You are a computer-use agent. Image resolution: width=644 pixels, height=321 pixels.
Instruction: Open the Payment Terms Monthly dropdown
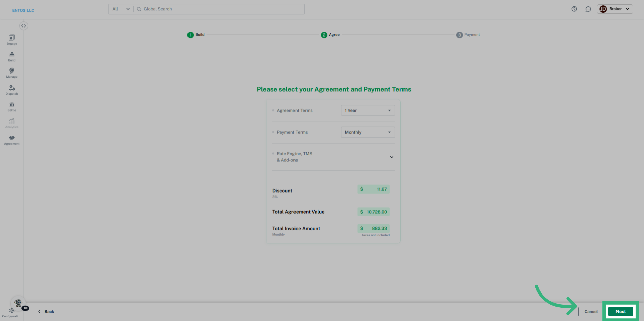pyautogui.click(x=368, y=132)
